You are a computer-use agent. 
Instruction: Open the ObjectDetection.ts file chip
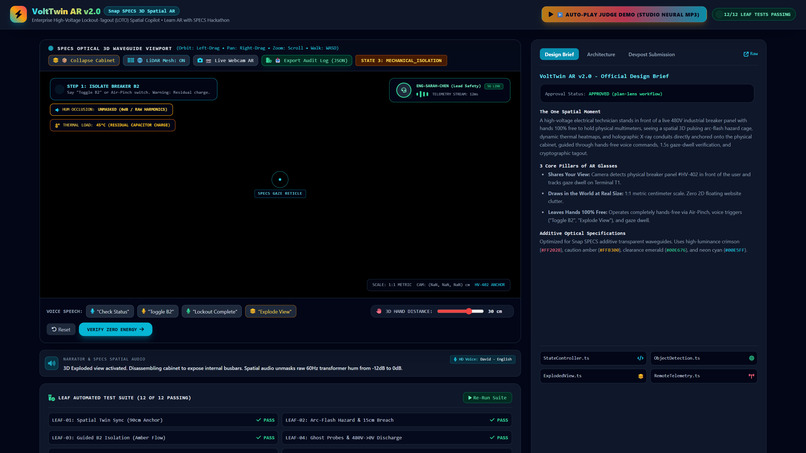tap(704, 358)
